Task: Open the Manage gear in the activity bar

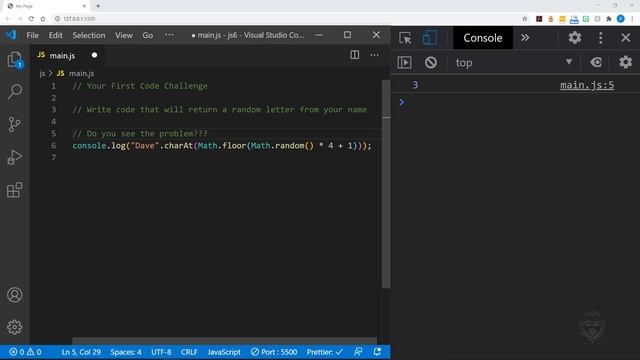Action: (x=15, y=327)
